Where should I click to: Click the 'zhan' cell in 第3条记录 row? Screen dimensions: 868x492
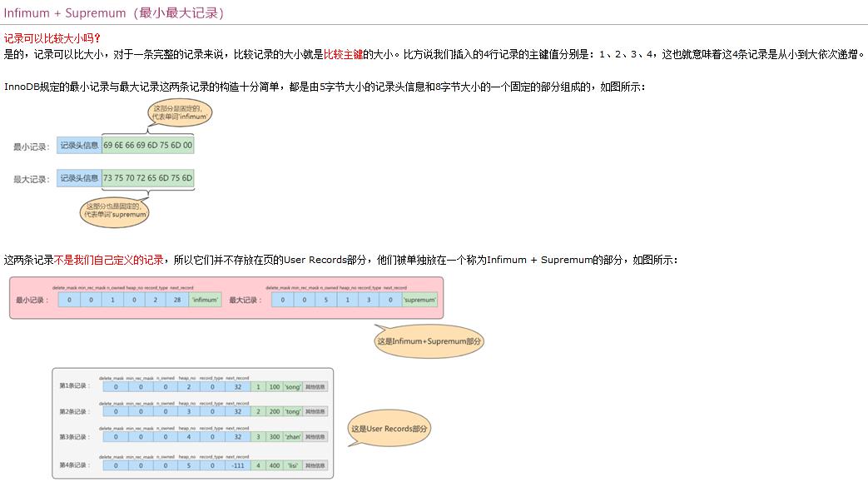tap(292, 436)
